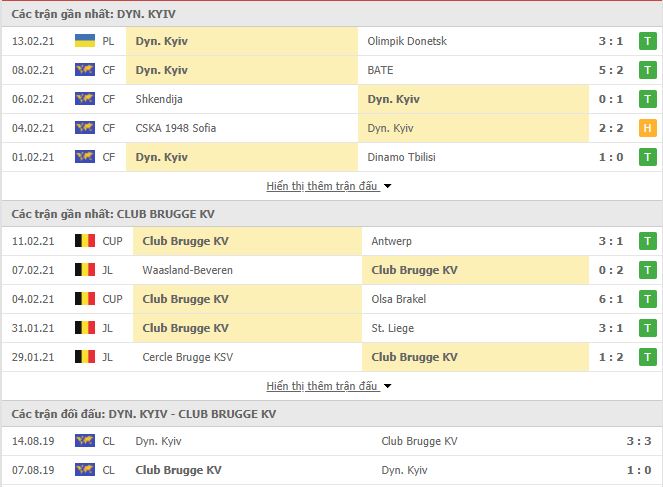663x487 pixels.
Task: Select the Shkendija team name
Action: tap(159, 99)
